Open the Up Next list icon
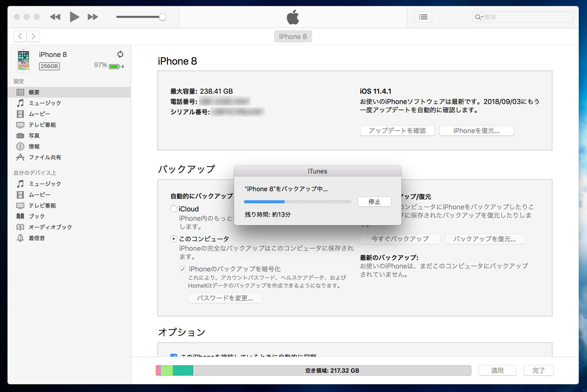Viewport: 587px width, 392px height. 423,17
